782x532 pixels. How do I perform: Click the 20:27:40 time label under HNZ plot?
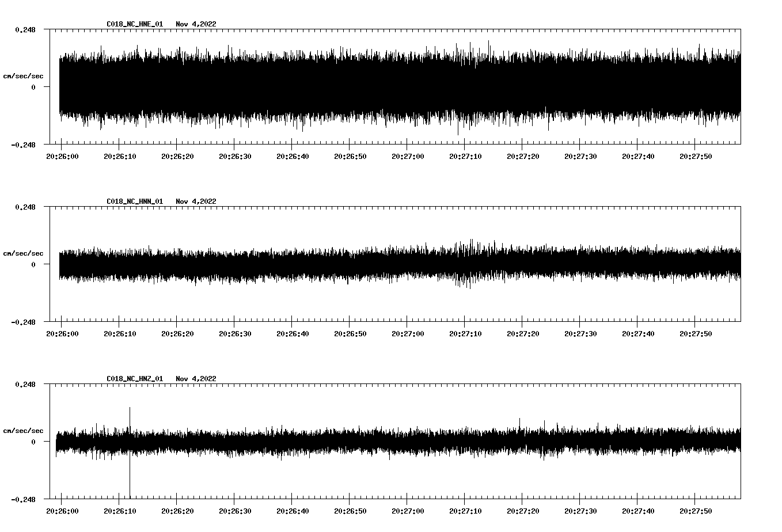click(638, 511)
